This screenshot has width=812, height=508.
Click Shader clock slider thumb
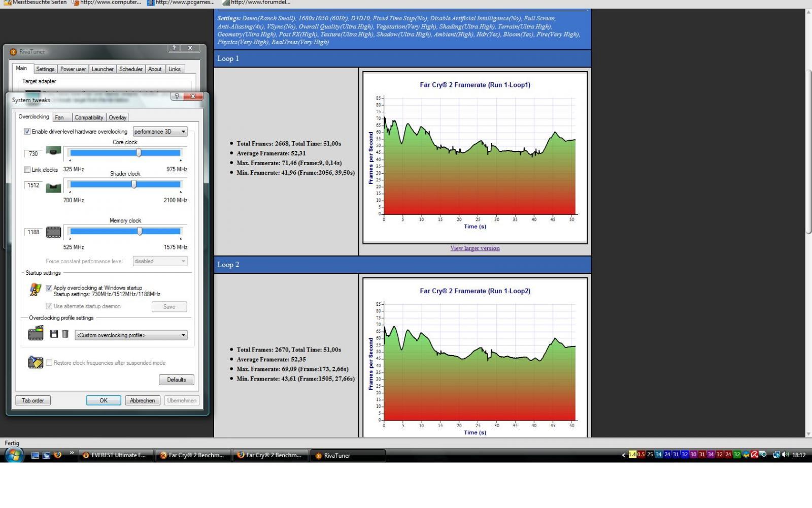(x=134, y=184)
